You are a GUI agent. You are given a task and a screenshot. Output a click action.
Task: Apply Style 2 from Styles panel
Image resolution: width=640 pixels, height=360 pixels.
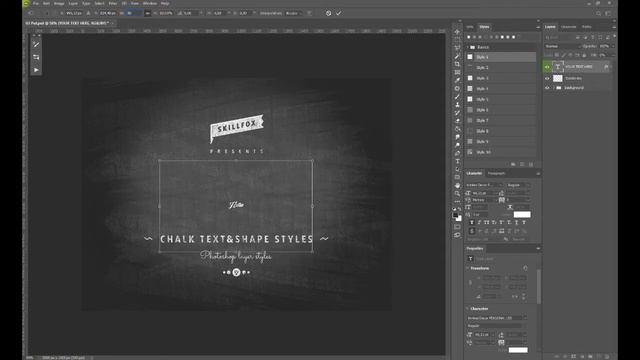pyautogui.click(x=501, y=67)
